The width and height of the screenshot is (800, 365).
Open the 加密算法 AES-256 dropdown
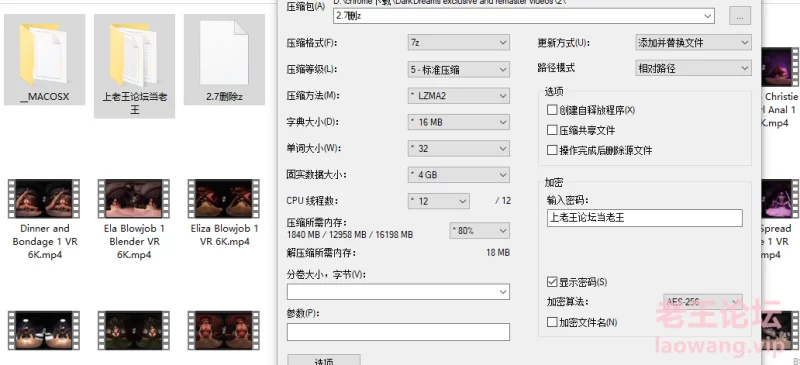[x=703, y=301]
